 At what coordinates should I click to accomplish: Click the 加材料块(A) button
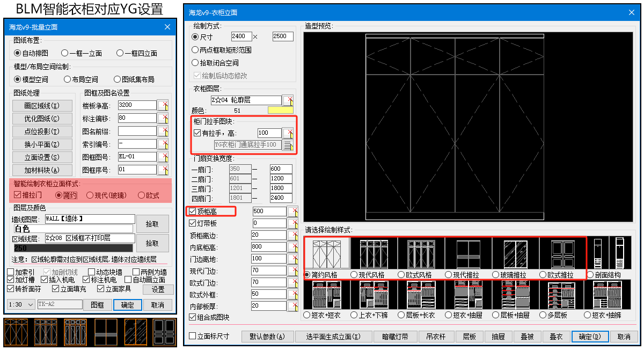(42, 170)
